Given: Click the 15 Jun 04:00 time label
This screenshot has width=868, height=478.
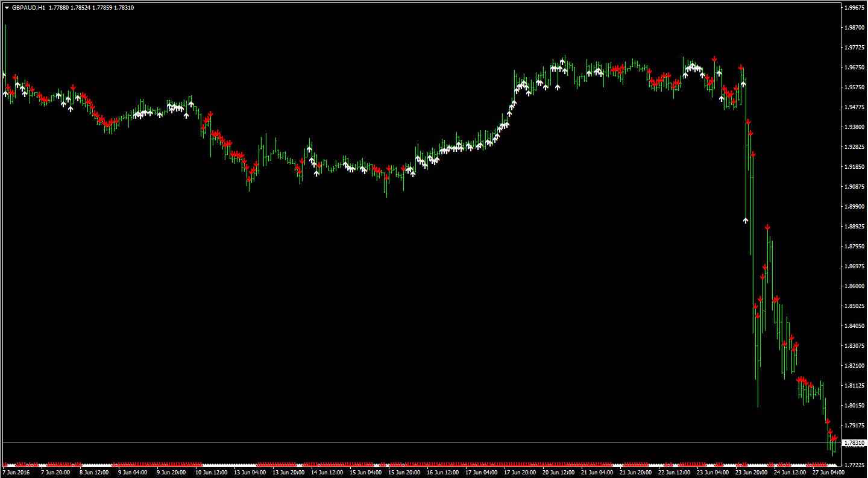Looking at the screenshot, I should (x=365, y=473).
